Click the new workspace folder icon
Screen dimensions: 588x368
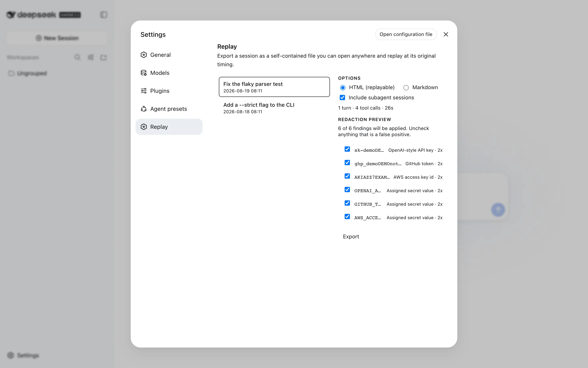pos(104,57)
